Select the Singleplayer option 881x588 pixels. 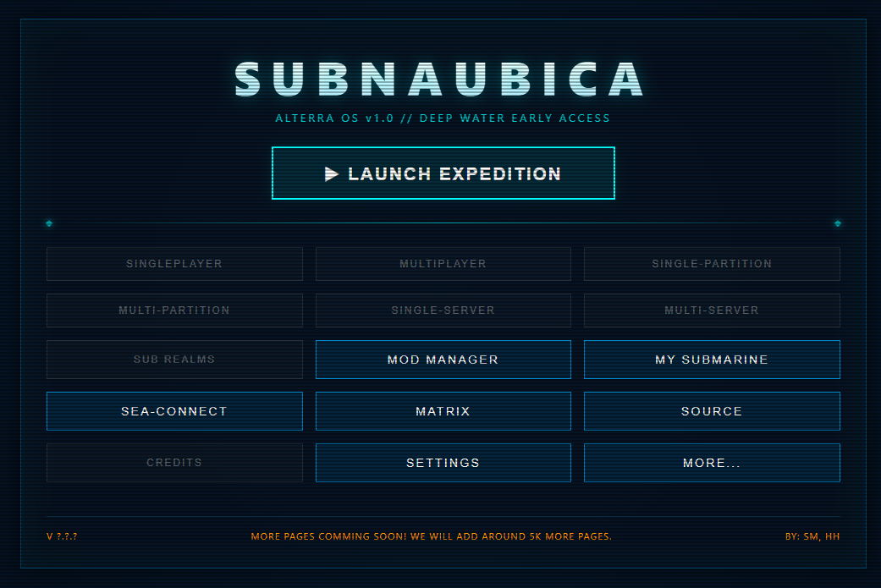[x=174, y=263]
